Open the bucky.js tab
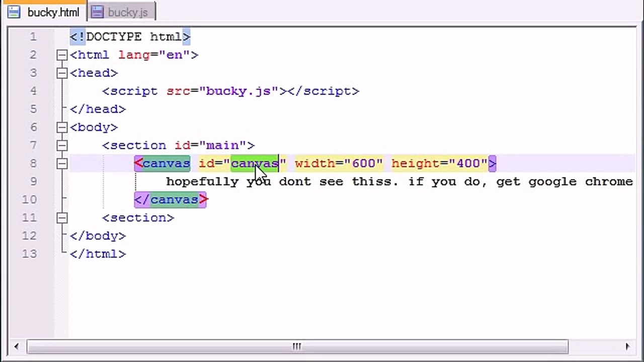This screenshot has width=644, height=362. pos(121,12)
